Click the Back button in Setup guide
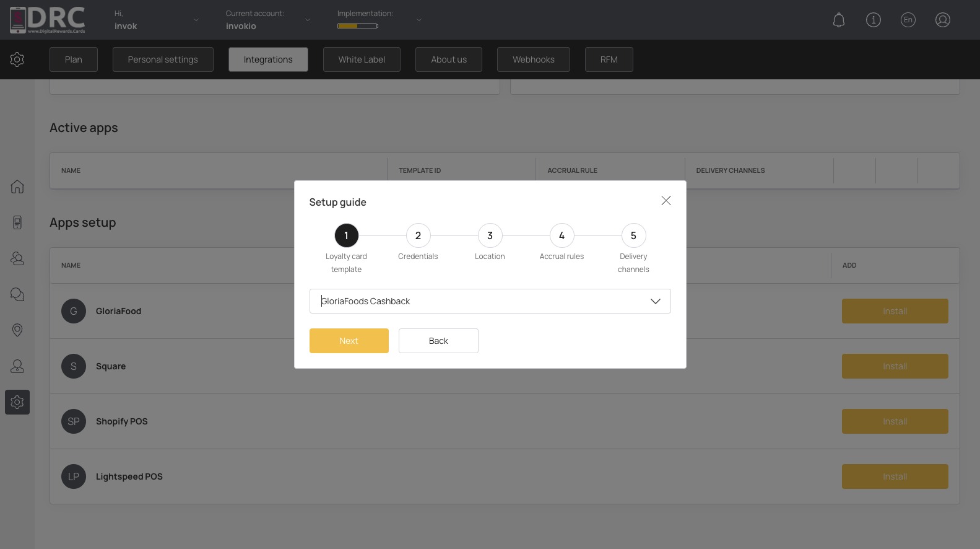Viewport: 980px width, 549px height. pos(438,341)
